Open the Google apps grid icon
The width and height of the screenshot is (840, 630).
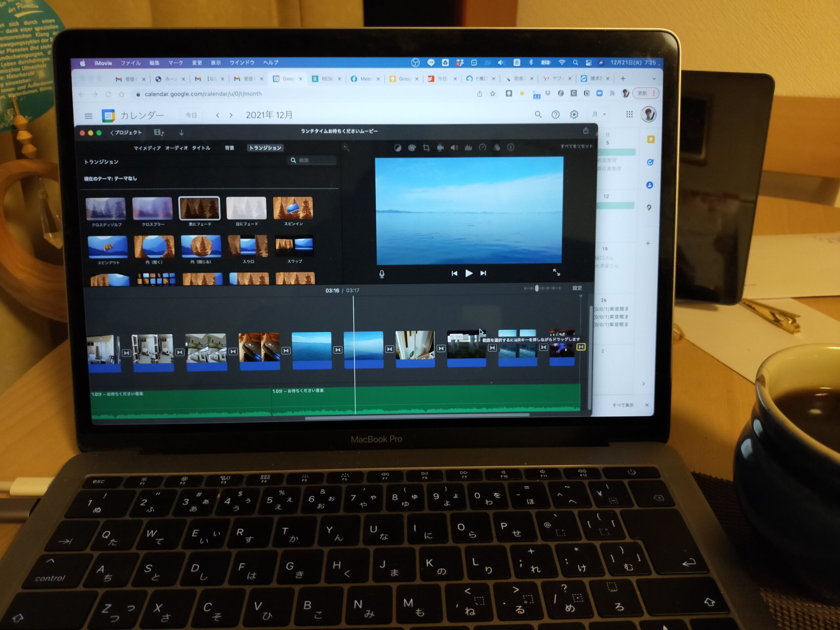tap(629, 114)
